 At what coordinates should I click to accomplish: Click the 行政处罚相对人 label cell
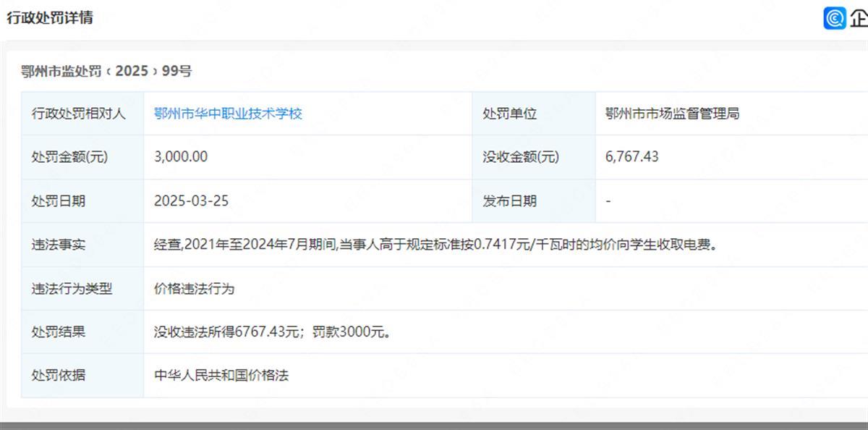(78, 114)
